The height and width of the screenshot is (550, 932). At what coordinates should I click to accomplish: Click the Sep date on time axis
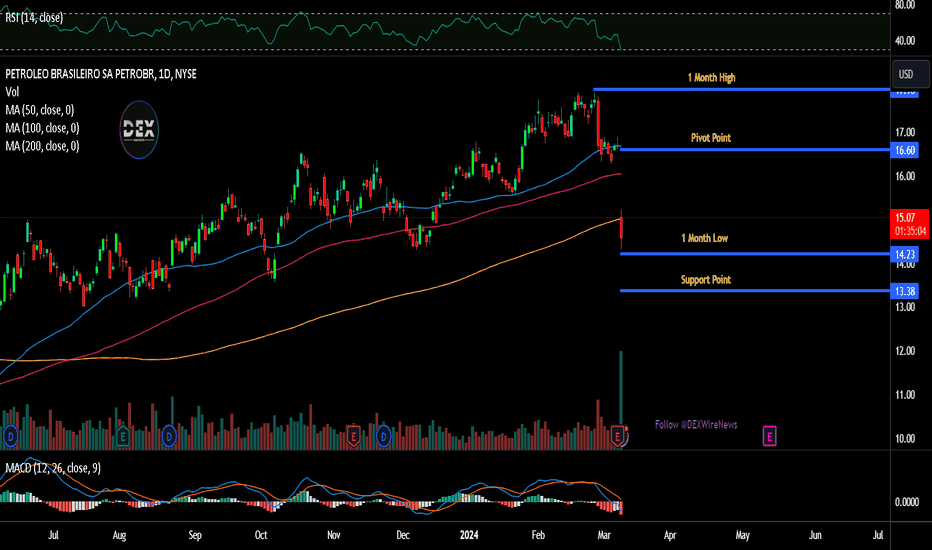coord(195,536)
